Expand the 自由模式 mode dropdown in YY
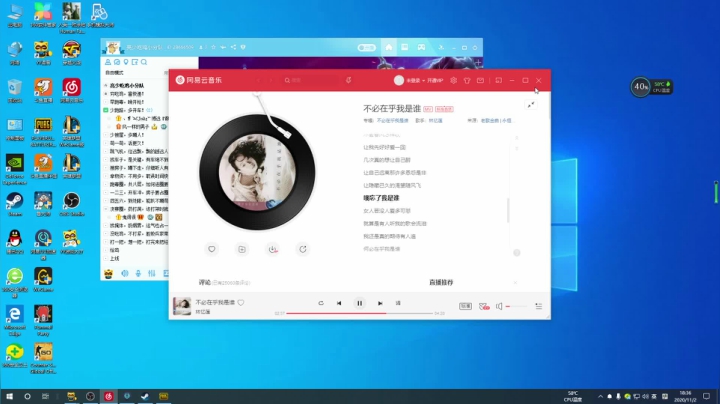The width and height of the screenshot is (720, 404). [115, 73]
